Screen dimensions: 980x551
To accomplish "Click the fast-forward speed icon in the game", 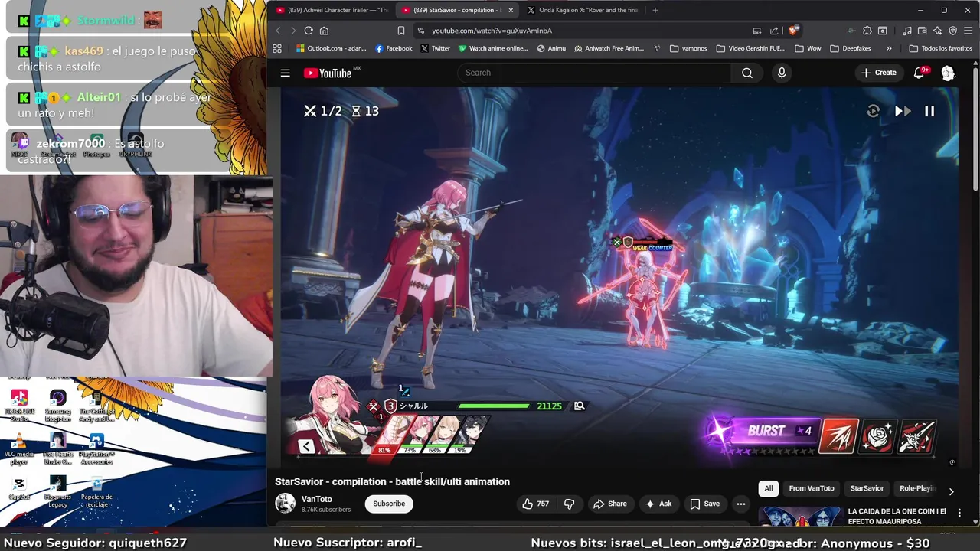I will [x=902, y=111].
